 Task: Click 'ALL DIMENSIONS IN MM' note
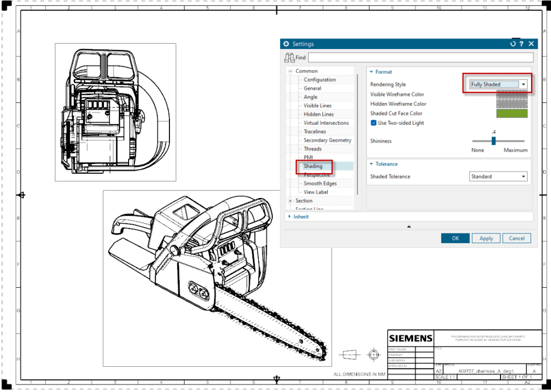point(359,374)
